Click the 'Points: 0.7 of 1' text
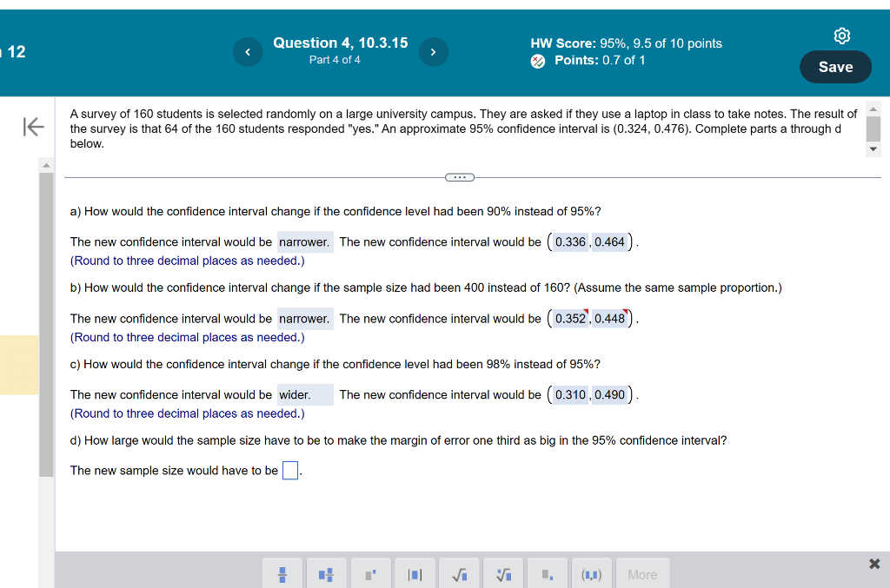This screenshot has height=588, width=890. (600, 61)
